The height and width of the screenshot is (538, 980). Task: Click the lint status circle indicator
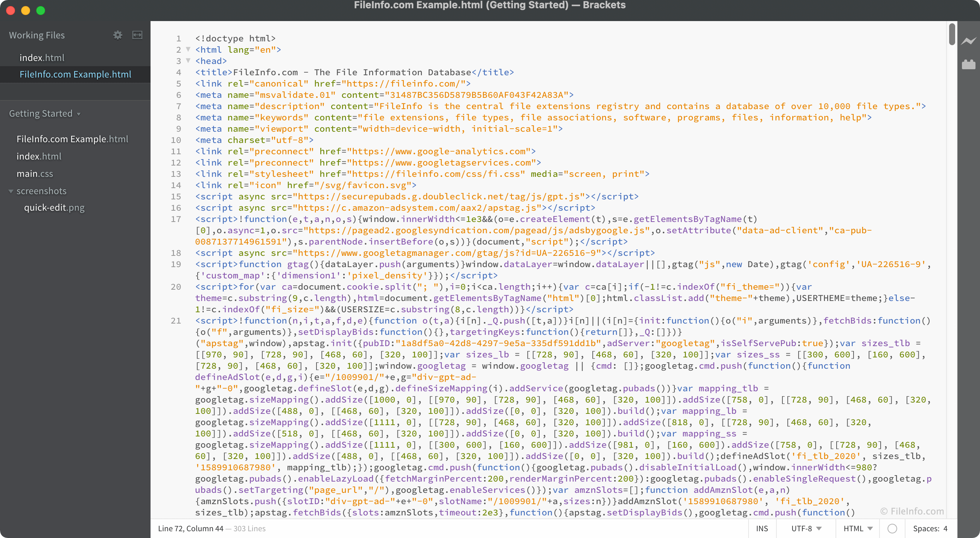point(892,529)
